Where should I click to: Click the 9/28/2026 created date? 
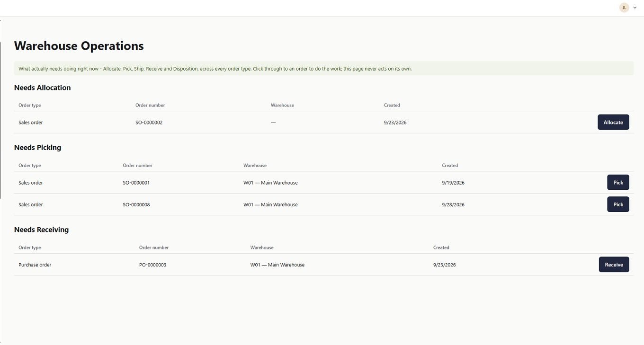(x=453, y=205)
